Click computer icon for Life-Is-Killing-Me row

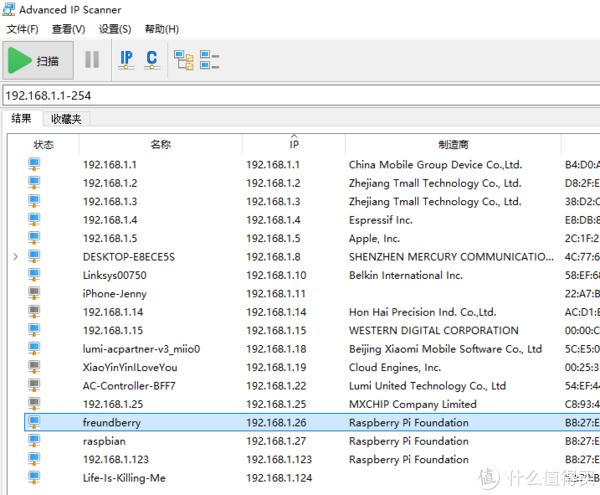point(34,477)
